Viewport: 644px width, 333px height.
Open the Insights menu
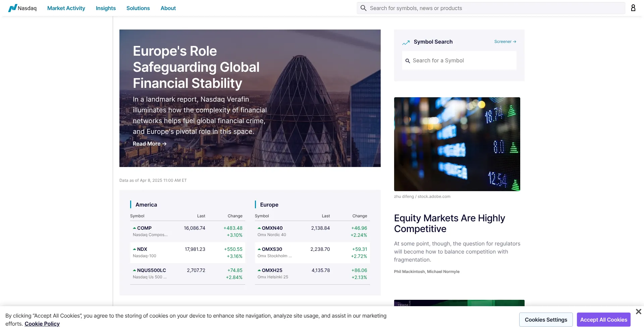[106, 8]
